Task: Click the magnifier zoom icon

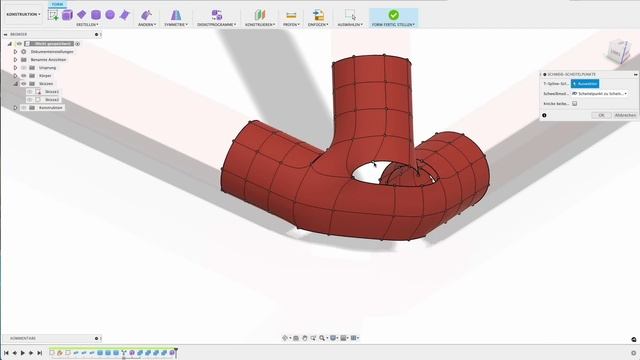Action: [322, 338]
